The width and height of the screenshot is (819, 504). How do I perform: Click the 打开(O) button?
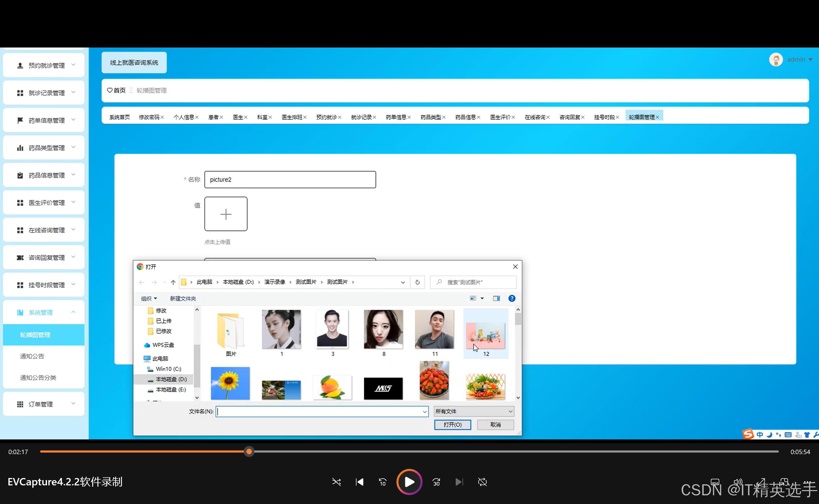coord(452,424)
